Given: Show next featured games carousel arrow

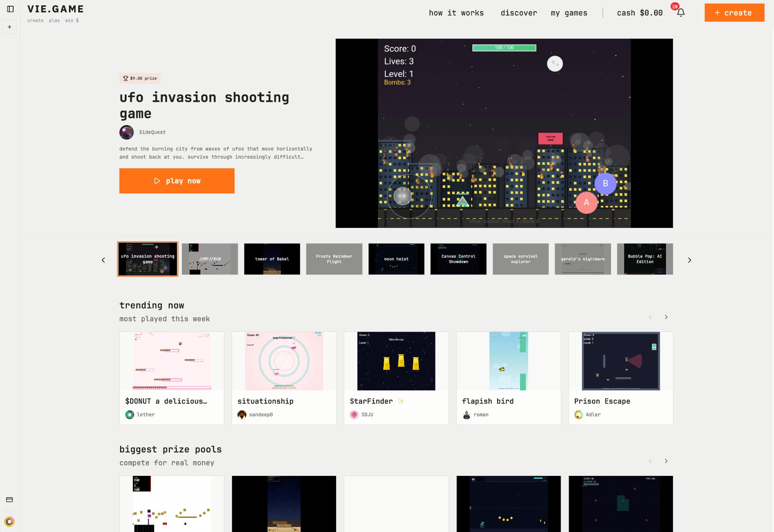Looking at the screenshot, I should click(689, 260).
